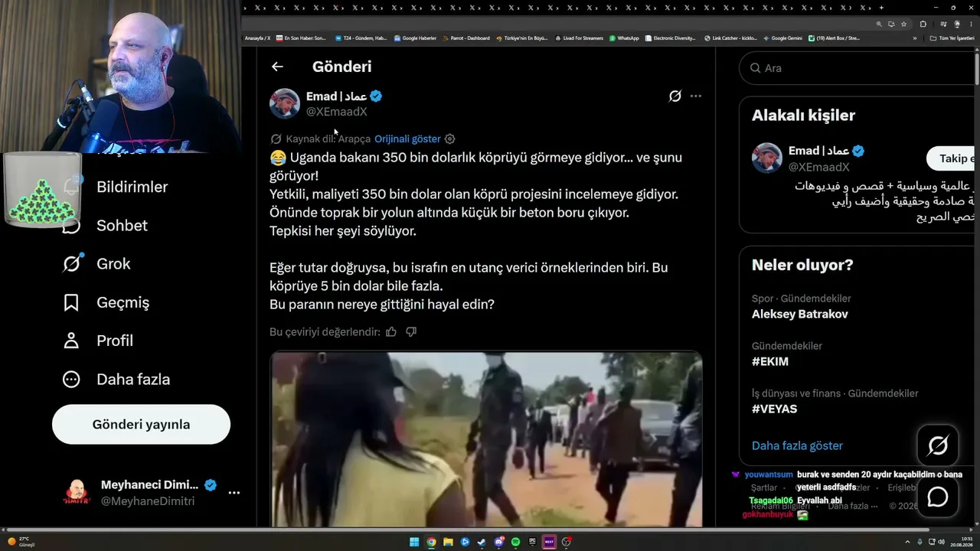Open the floating messages chat button

point(938,497)
